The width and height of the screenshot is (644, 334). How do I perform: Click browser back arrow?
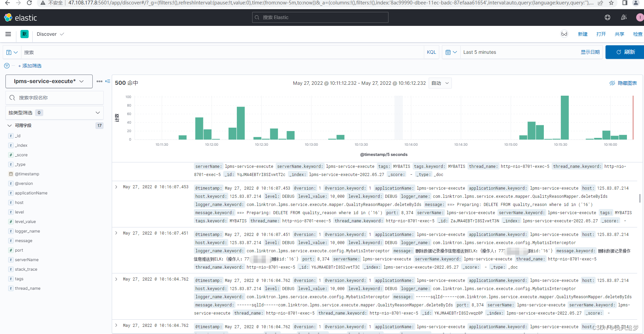click(7, 3)
